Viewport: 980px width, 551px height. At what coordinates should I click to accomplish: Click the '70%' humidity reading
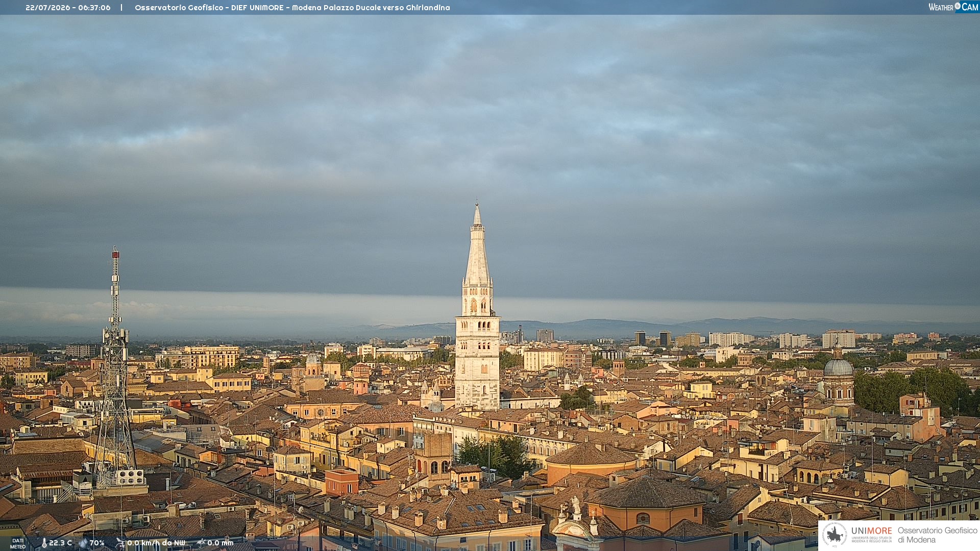pyautogui.click(x=97, y=543)
